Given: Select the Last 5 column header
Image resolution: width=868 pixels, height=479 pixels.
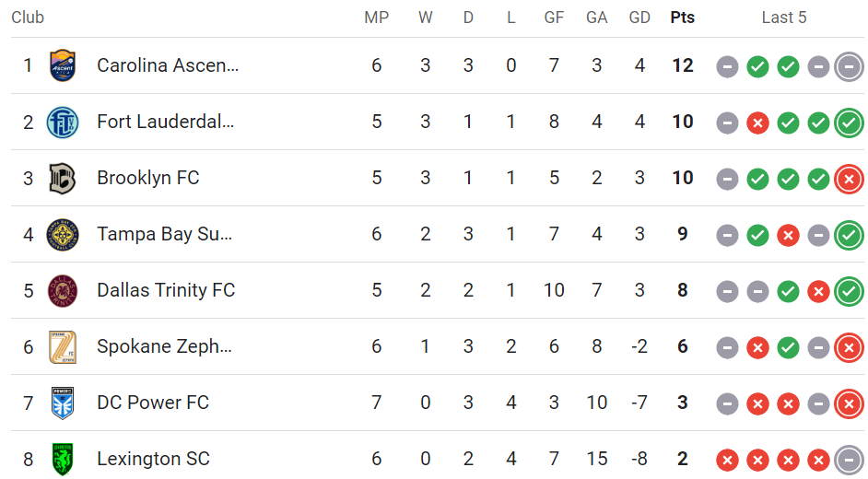Looking at the screenshot, I should point(784,18).
